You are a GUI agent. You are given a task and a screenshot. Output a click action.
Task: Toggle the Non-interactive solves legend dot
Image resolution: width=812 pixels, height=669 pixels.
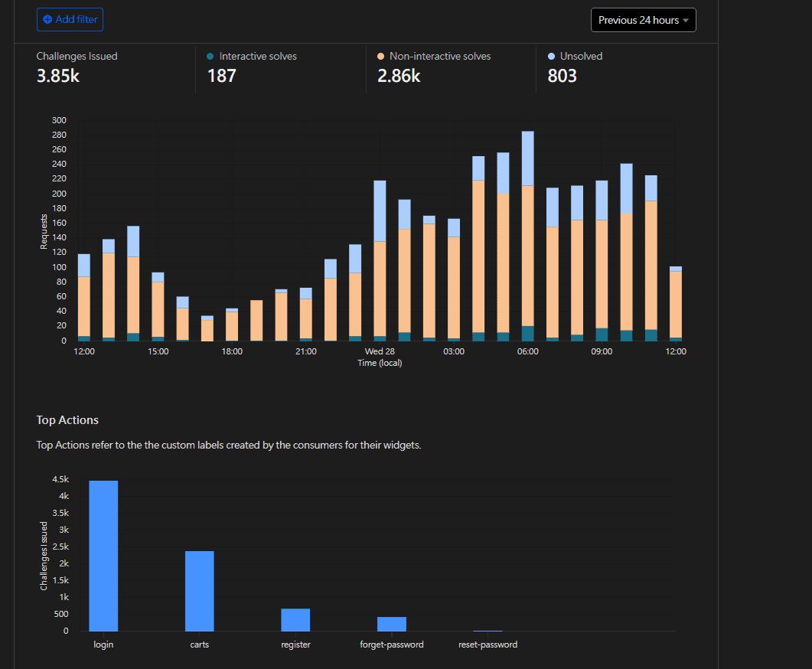[x=381, y=57]
